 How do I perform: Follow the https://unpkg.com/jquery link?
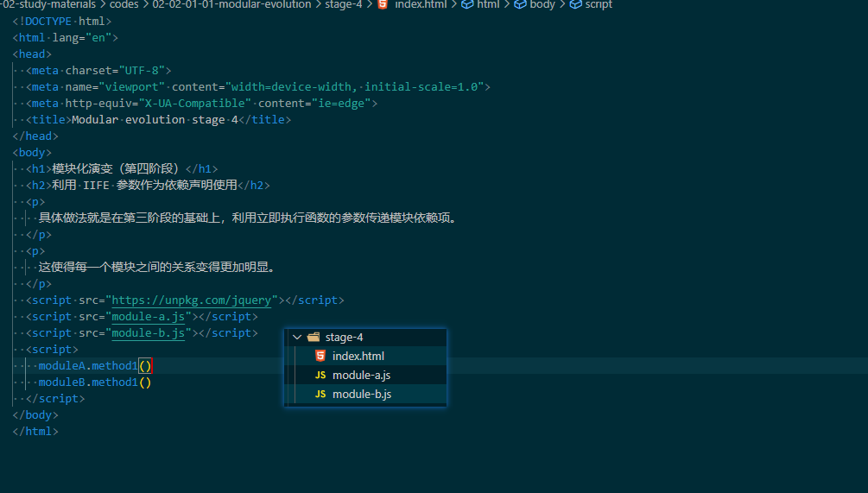point(192,300)
